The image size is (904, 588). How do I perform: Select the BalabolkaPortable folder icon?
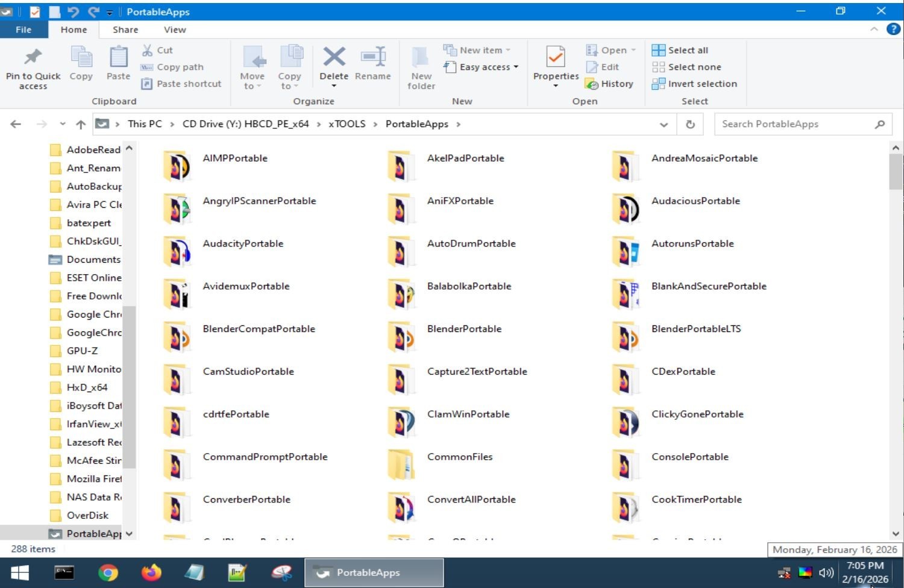click(x=401, y=295)
